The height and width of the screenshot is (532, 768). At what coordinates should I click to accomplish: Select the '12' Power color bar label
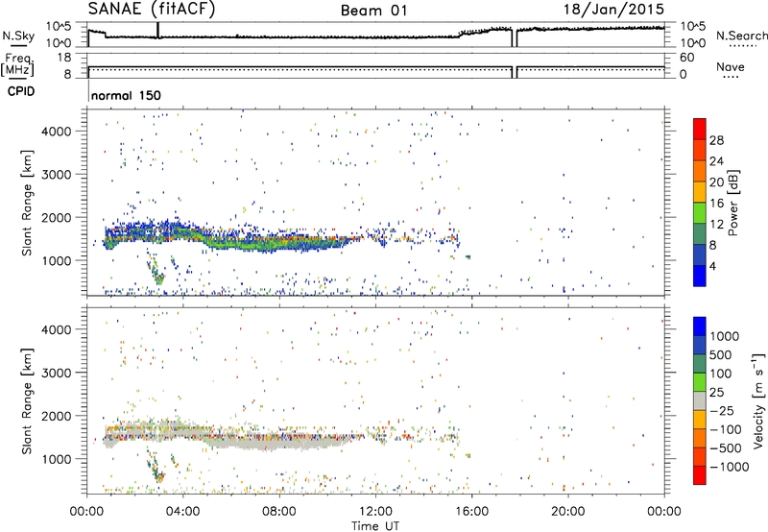click(716, 225)
